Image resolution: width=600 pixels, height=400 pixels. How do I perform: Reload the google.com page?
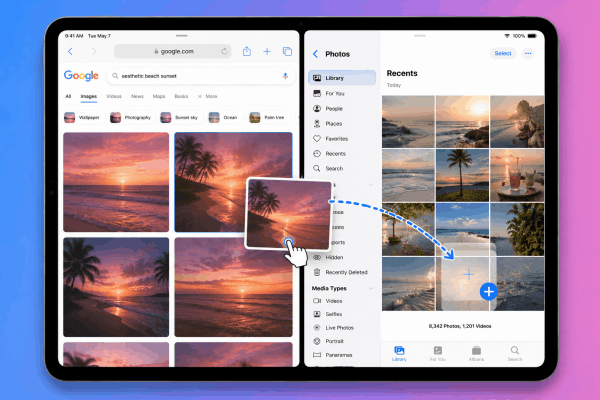225,51
